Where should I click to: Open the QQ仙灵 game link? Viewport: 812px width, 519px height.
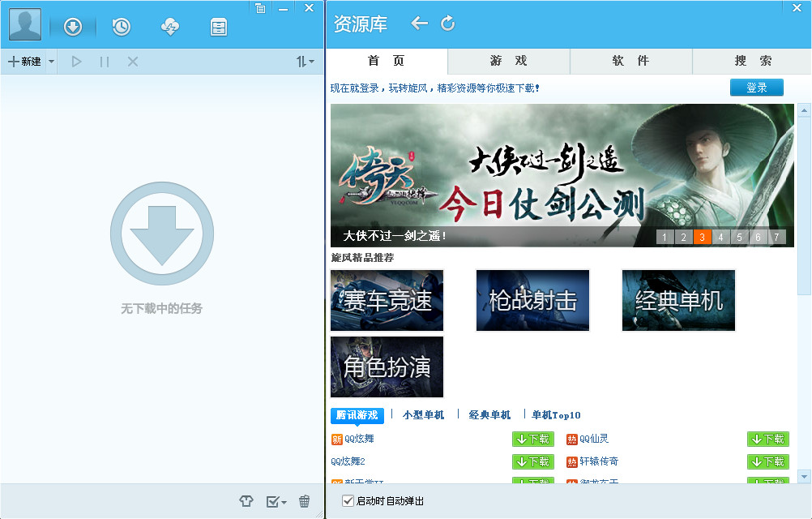coord(593,439)
